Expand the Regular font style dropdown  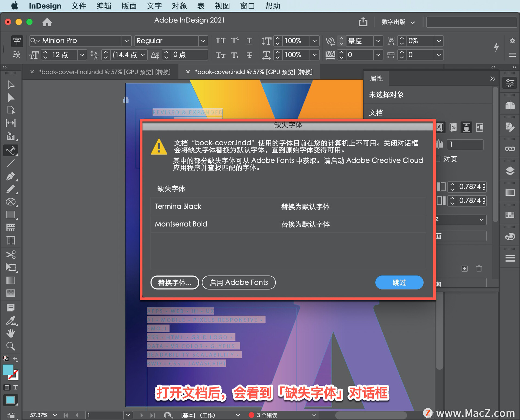pyautogui.click(x=203, y=41)
